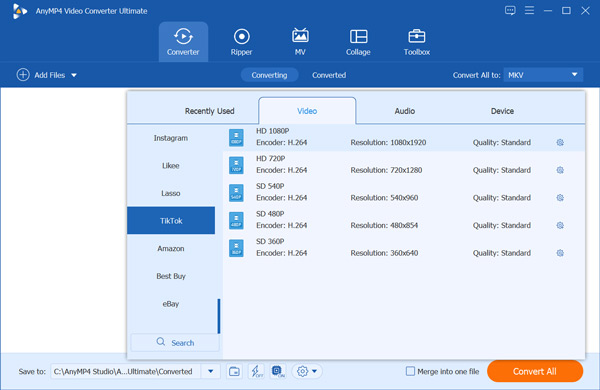The image size is (600, 390).
Task: Switch to the Video tab
Action: tap(307, 111)
